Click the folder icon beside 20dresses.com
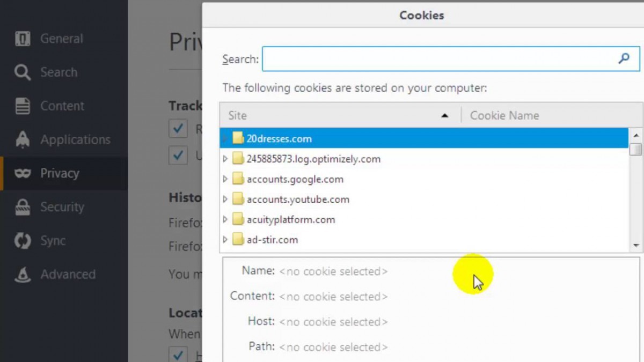This screenshot has height=362, width=644. pos(238,138)
